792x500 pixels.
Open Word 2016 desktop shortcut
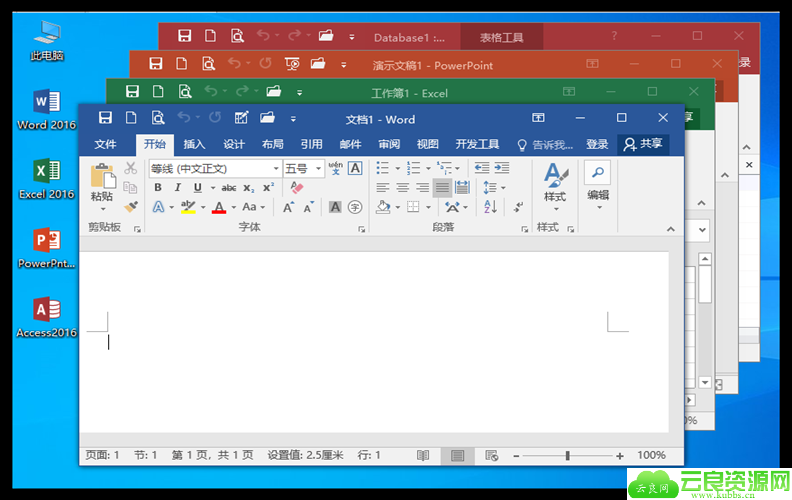coord(46,110)
